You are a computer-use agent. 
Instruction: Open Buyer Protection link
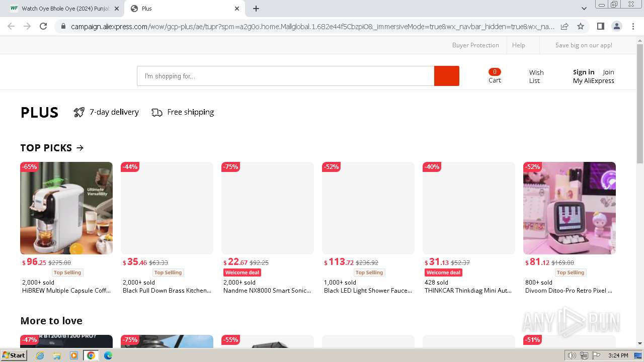(475, 45)
